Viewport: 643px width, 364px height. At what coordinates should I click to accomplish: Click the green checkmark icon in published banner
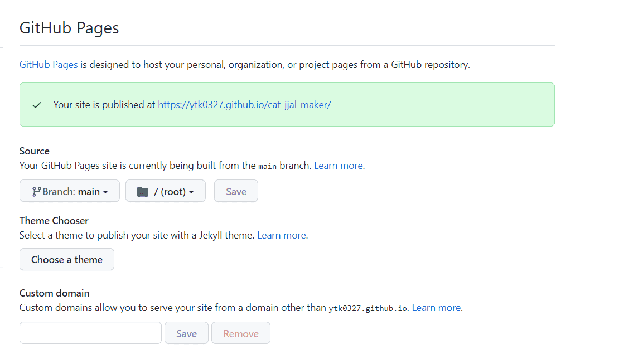pos(37,105)
